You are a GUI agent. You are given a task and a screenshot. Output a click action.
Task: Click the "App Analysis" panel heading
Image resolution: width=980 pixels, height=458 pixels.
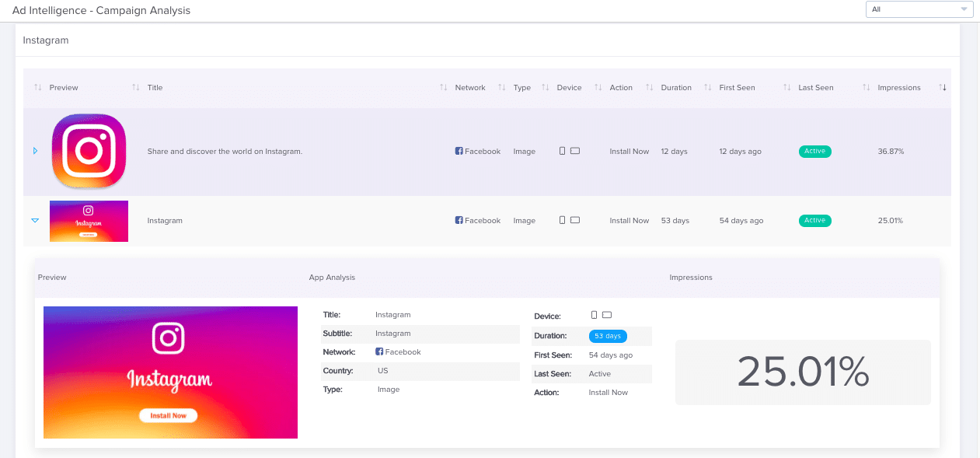332,278
